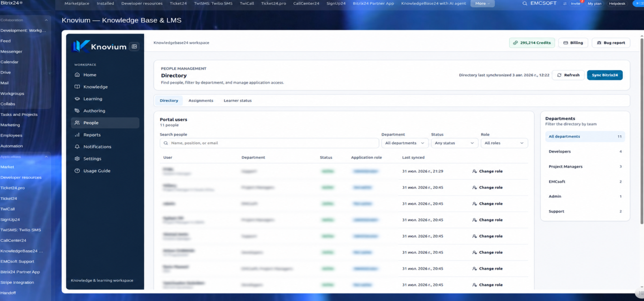Image resolution: width=644 pixels, height=301 pixels.
Task: Switch to the Directory tab
Action: coord(169,100)
